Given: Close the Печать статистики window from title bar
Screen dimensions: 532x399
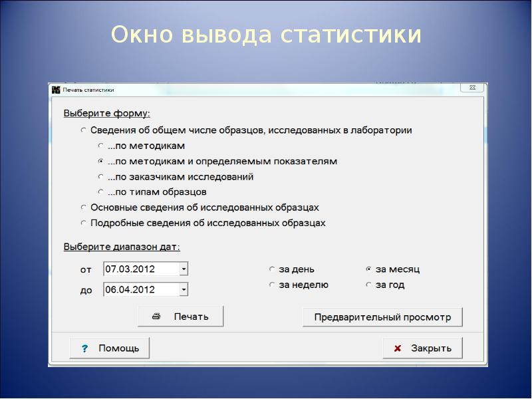Looking at the screenshot, I should [473, 88].
